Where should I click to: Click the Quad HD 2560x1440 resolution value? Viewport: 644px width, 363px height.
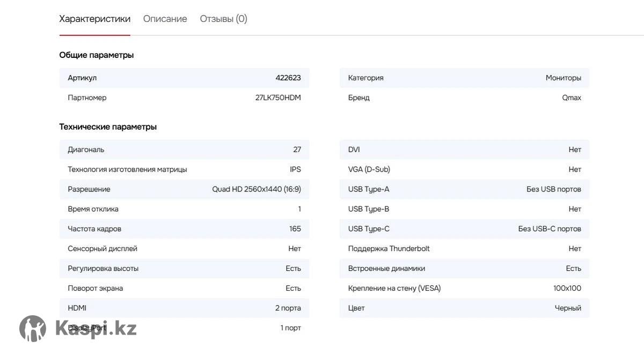pyautogui.click(x=257, y=189)
